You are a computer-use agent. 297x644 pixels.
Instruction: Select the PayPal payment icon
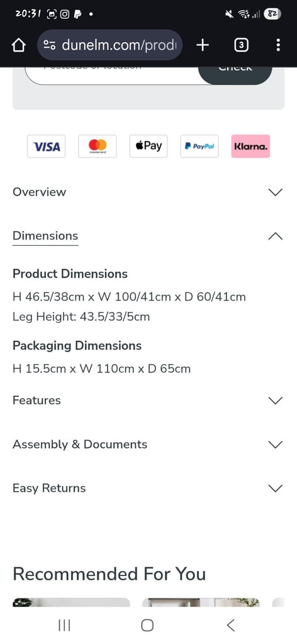coord(199,146)
